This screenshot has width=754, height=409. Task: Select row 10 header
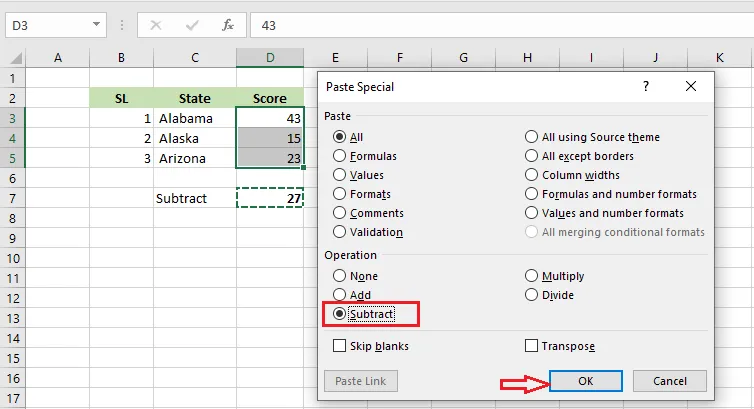pyautogui.click(x=13, y=259)
